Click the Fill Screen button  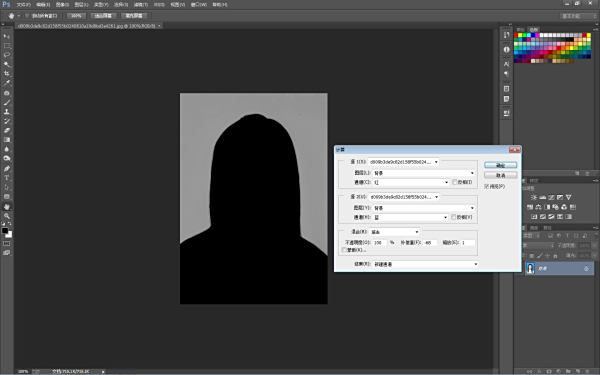(x=134, y=16)
